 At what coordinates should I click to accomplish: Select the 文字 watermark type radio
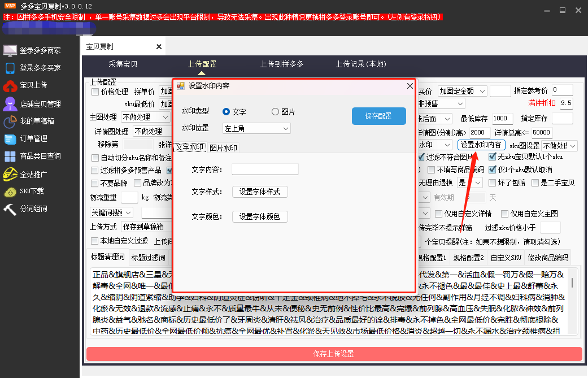coord(226,112)
